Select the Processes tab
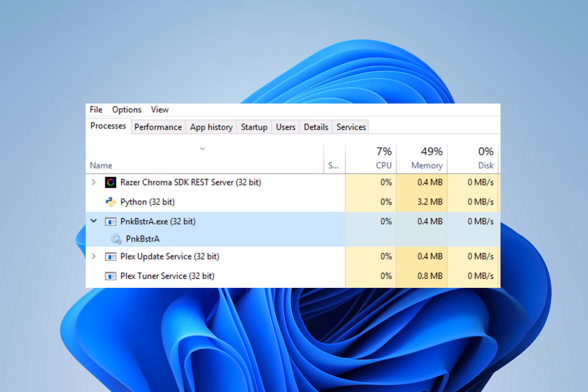The width and height of the screenshot is (588, 392). pos(108,126)
